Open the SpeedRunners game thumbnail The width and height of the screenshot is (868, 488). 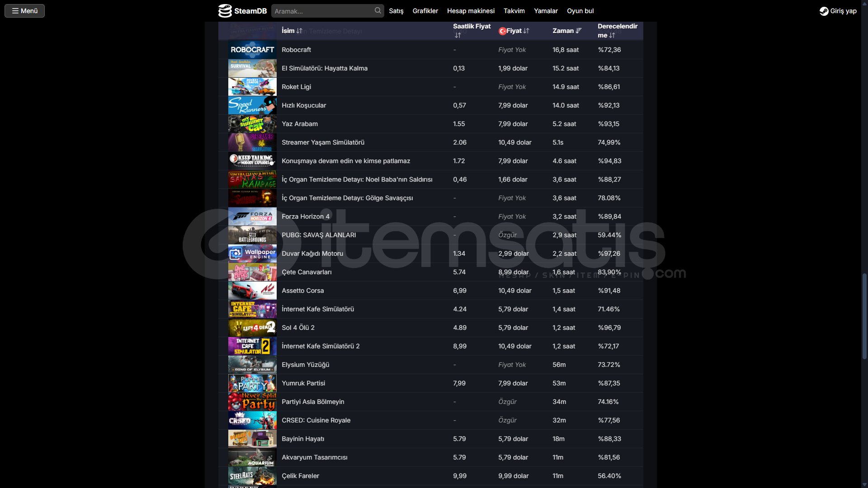(252, 105)
